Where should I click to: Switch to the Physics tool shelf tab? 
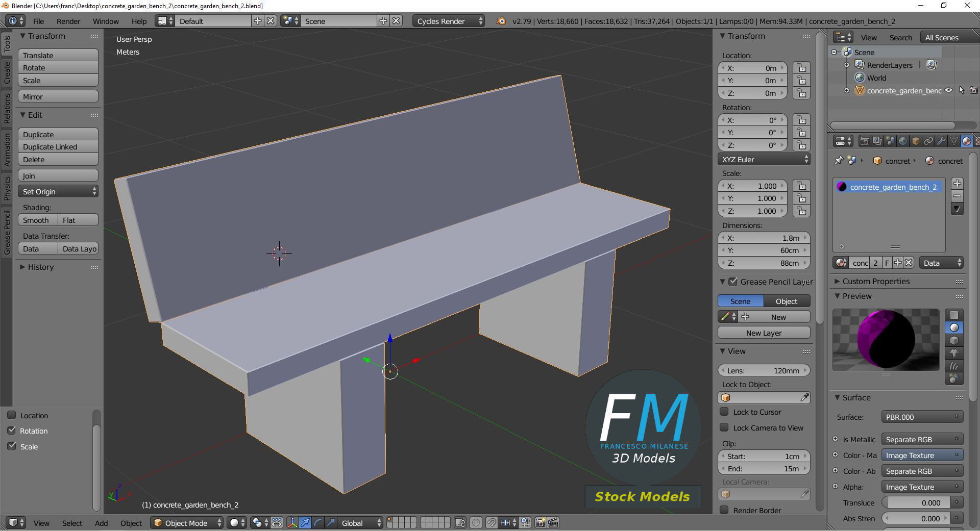7,188
